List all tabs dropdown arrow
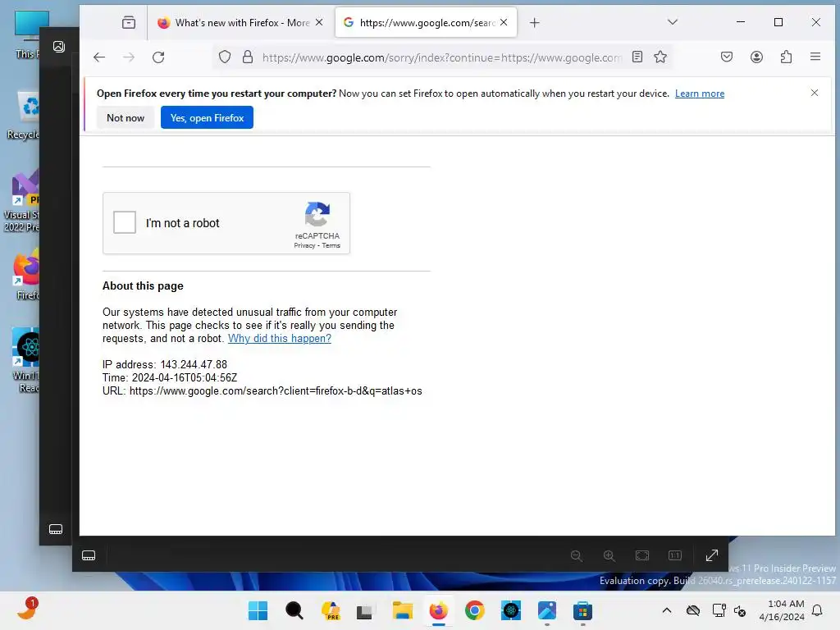The width and height of the screenshot is (840, 630). 673,22
